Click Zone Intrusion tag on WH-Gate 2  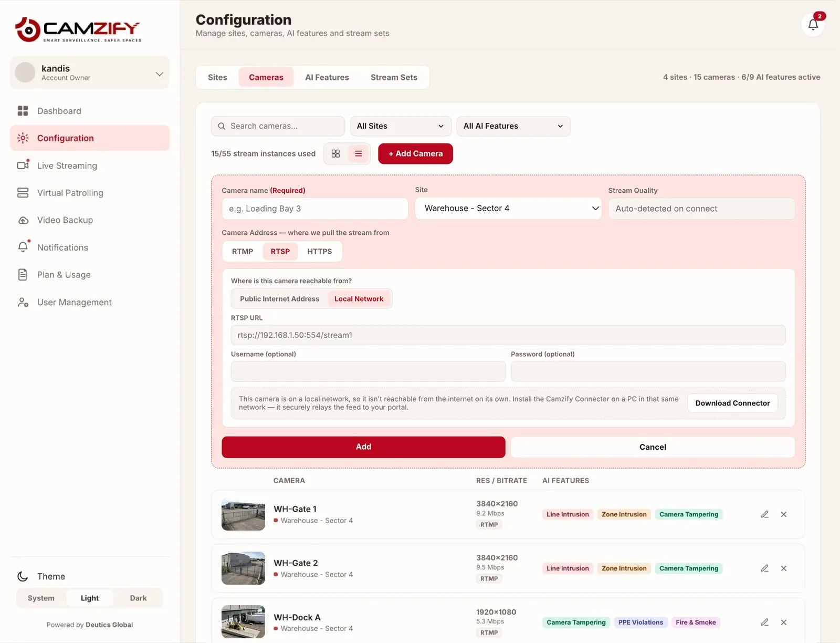(624, 568)
